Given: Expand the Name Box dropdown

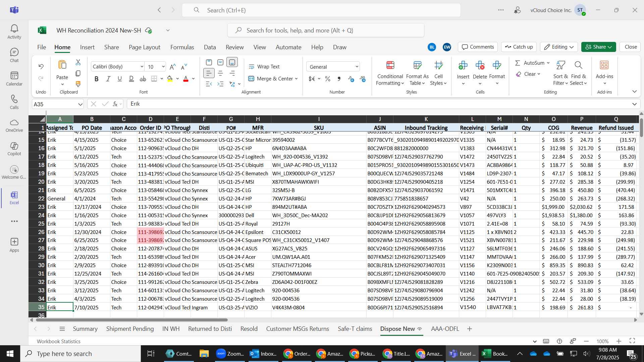Looking at the screenshot, I should (x=80, y=104).
